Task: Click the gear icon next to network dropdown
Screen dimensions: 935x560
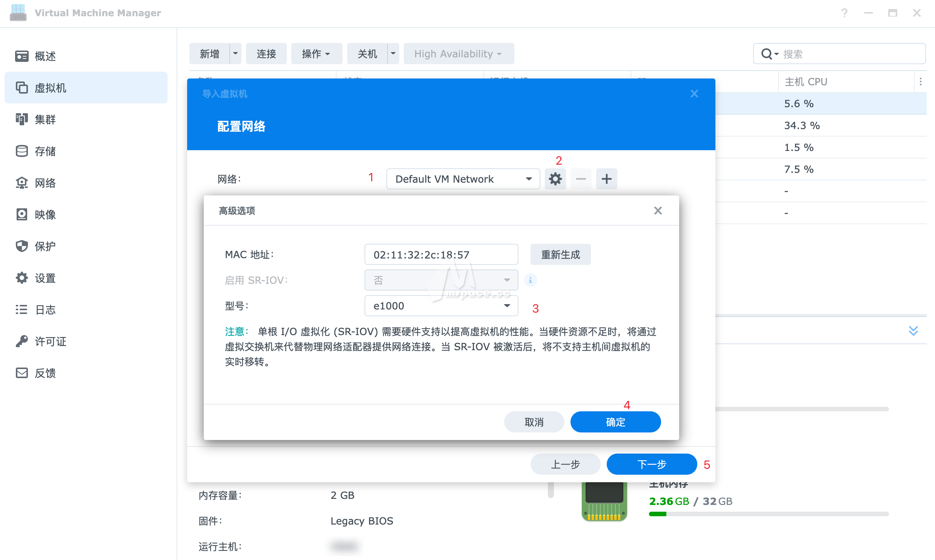Action: coord(555,179)
